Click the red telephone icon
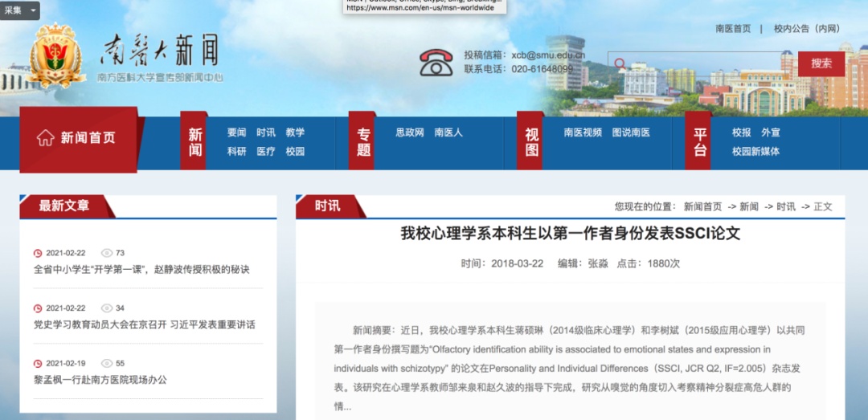The image size is (868, 420). pyautogui.click(x=436, y=63)
